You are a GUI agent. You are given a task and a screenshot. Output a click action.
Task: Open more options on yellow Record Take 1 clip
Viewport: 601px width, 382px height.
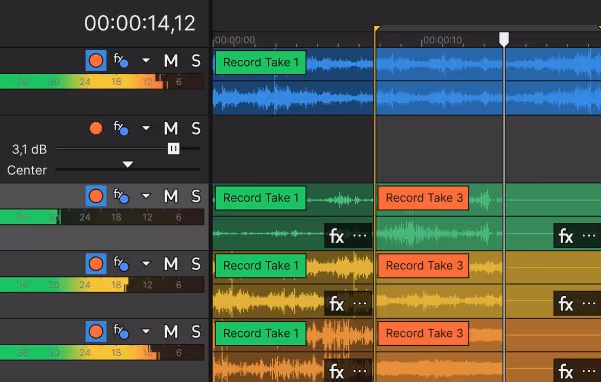pos(360,303)
